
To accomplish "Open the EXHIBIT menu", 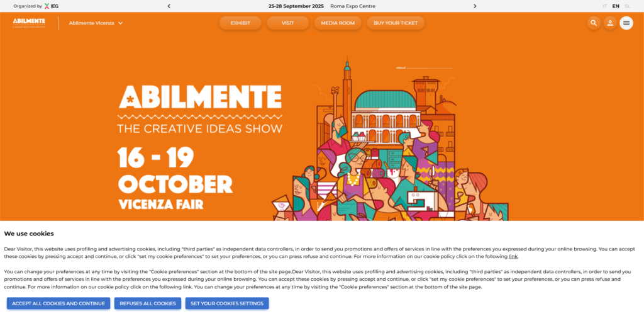I will (240, 23).
